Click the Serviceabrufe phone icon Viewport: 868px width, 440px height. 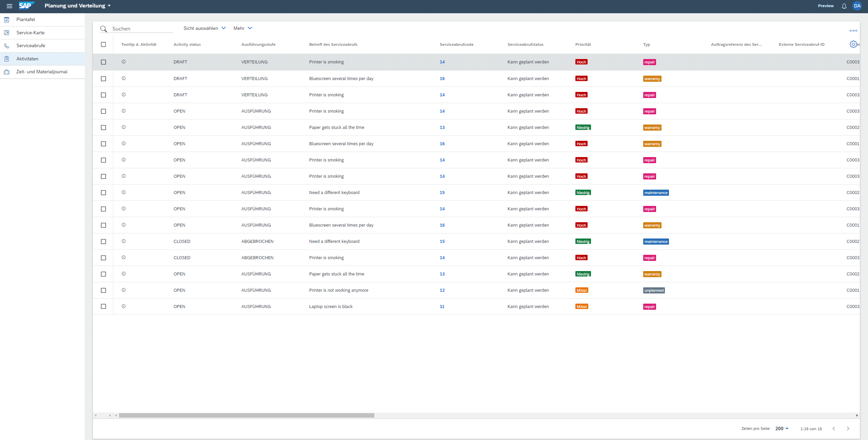pyautogui.click(x=6, y=46)
